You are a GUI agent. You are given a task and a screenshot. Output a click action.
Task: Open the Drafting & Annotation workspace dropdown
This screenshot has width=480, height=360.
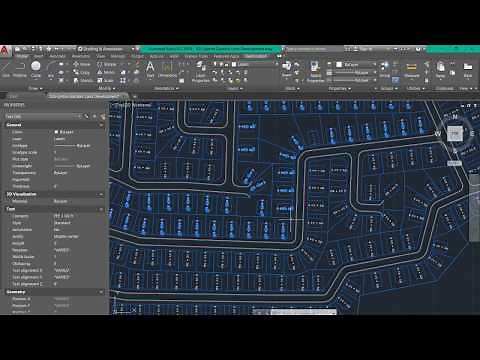[106, 49]
